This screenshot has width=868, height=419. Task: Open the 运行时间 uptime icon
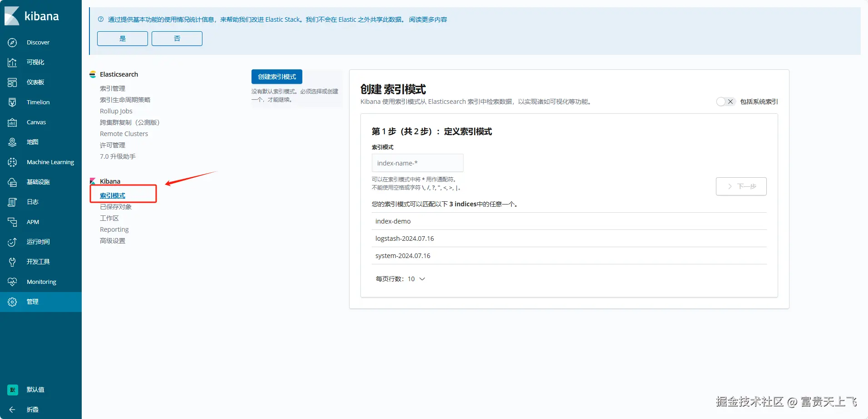coord(12,242)
